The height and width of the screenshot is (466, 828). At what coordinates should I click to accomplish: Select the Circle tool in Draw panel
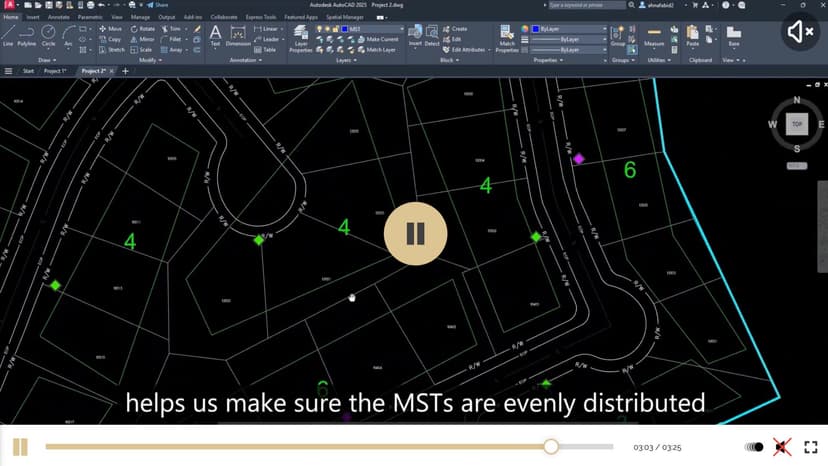tap(48, 36)
